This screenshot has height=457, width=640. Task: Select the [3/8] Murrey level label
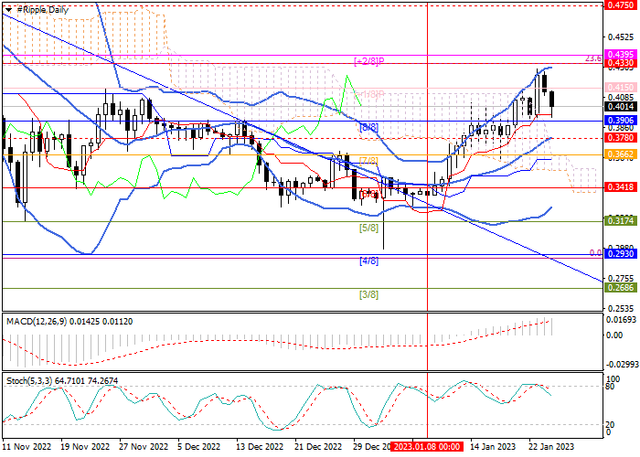(x=368, y=295)
